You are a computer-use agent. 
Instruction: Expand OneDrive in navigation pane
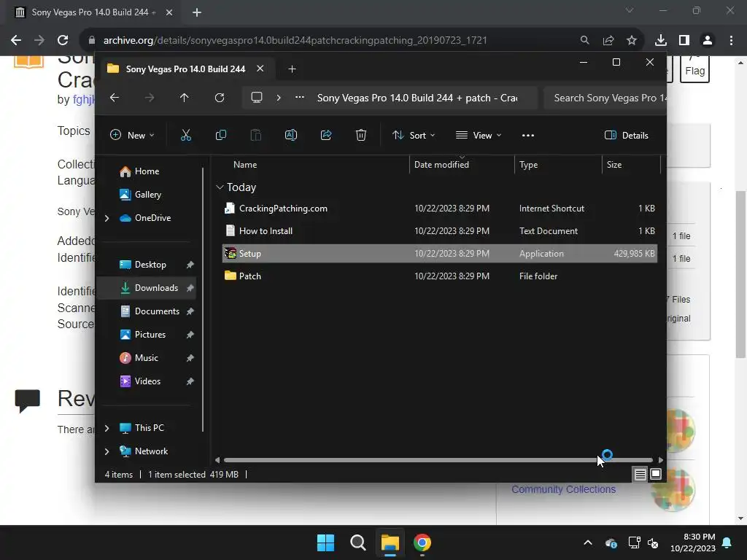107,218
